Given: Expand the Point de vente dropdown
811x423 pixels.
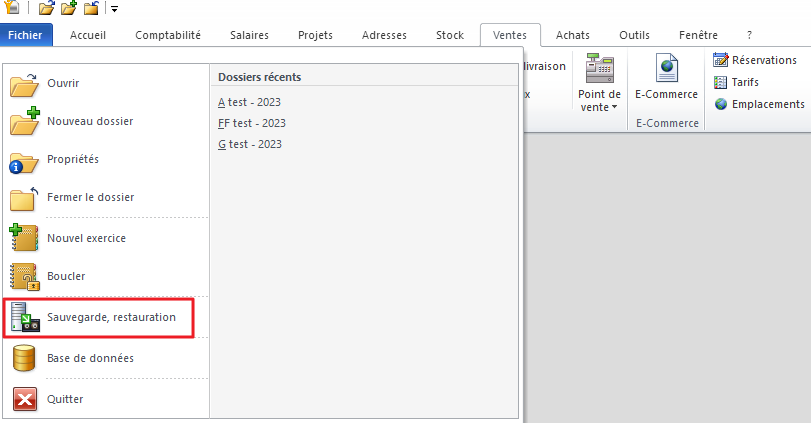Looking at the screenshot, I should [599, 101].
